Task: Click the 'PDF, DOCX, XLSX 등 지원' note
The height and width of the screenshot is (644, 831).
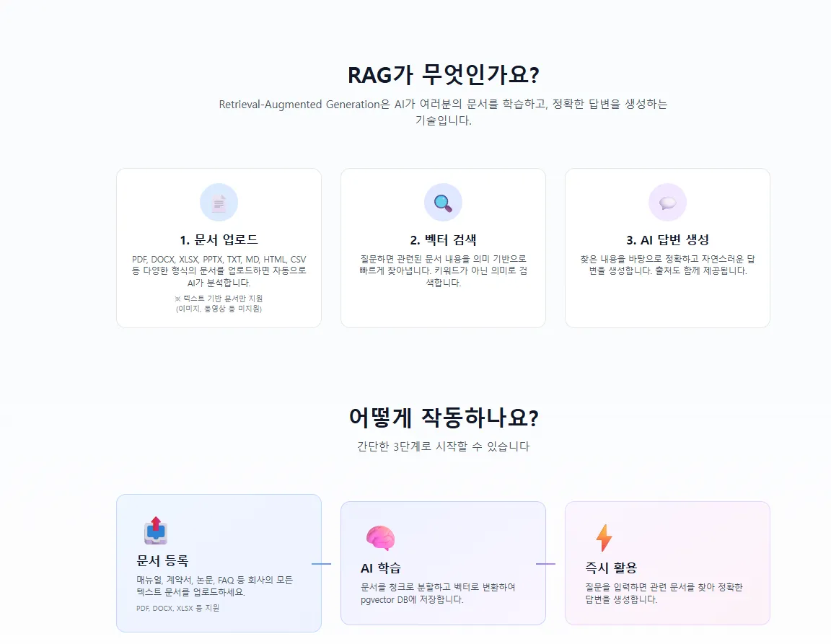Action: coord(177,608)
